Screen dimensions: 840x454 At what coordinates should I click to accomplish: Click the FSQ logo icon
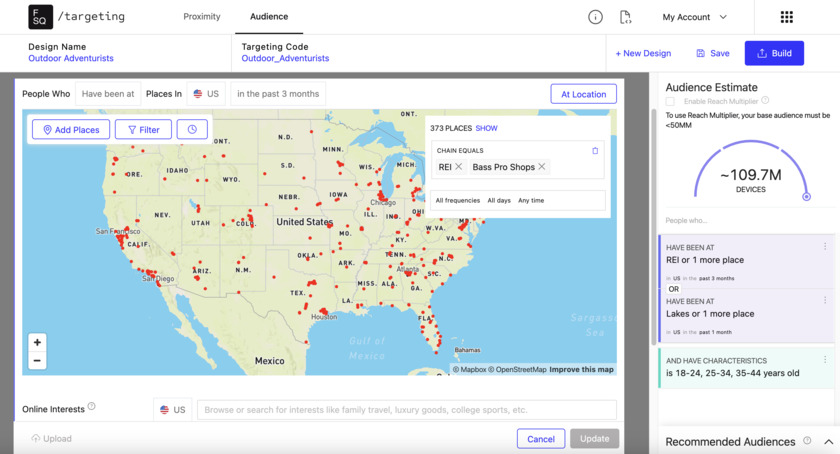(41, 17)
